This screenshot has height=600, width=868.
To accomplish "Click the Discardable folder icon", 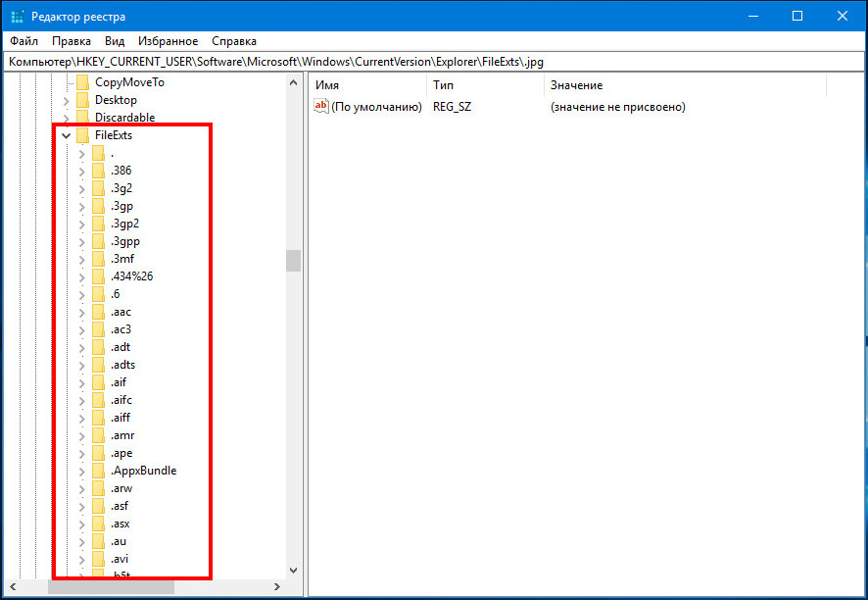I will 82,118.
